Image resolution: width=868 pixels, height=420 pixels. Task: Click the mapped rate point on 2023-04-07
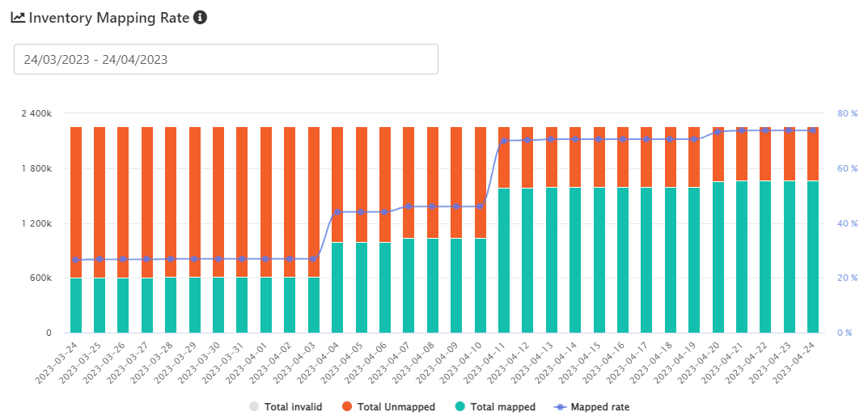[409, 206]
